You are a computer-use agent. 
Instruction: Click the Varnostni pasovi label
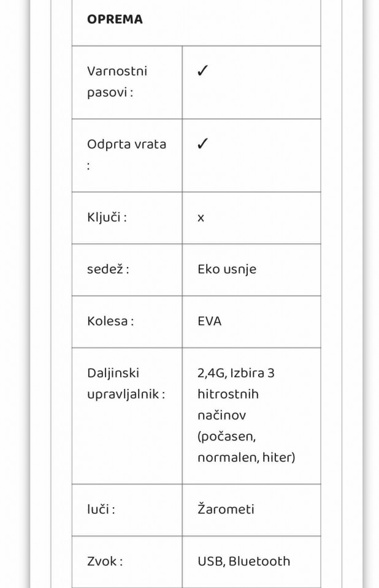pos(117,81)
